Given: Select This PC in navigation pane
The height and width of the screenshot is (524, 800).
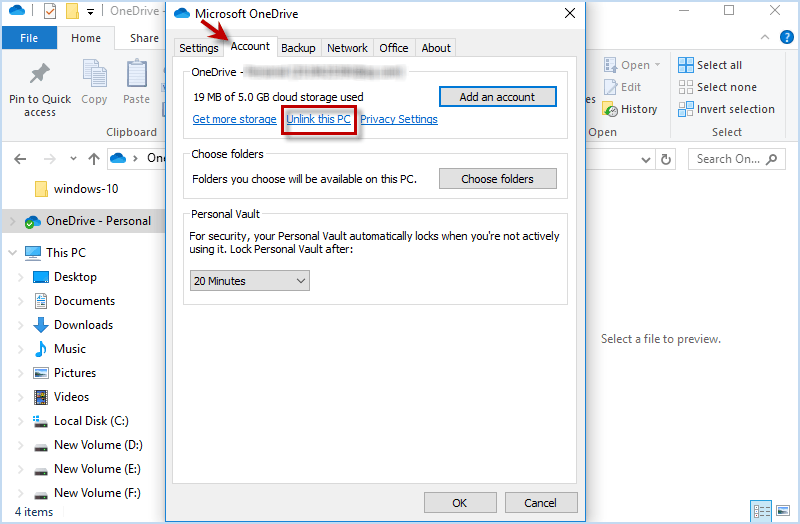Looking at the screenshot, I should [65, 253].
